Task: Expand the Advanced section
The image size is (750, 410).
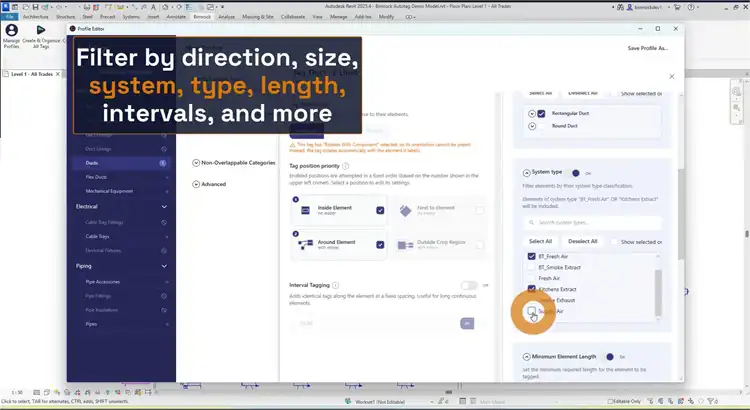Action: coord(196,184)
